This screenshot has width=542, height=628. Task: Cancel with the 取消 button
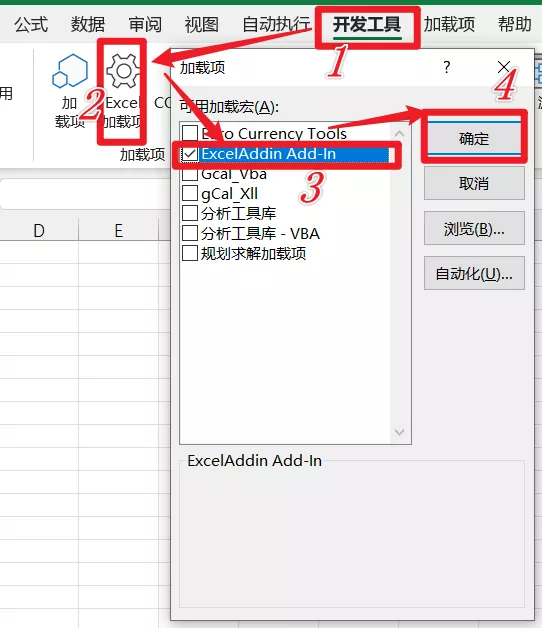pyautogui.click(x=474, y=183)
